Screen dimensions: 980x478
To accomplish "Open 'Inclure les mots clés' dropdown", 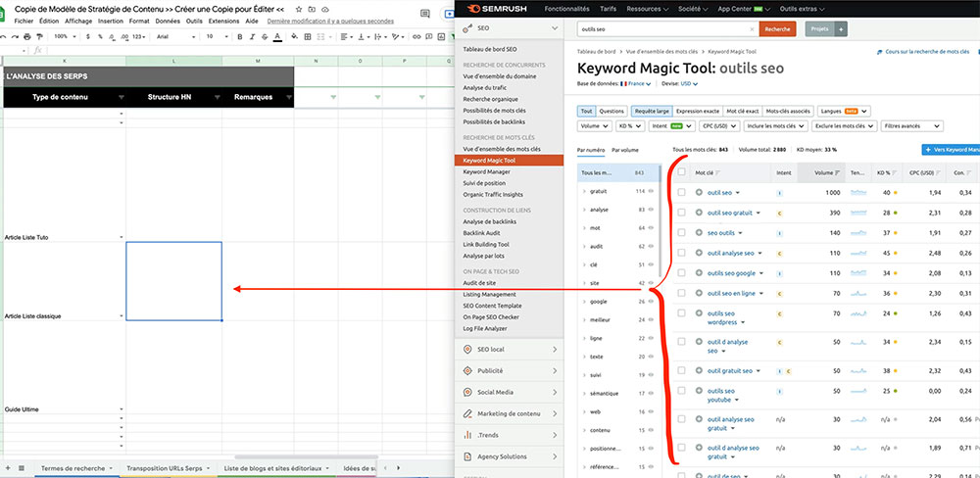I will click(775, 126).
